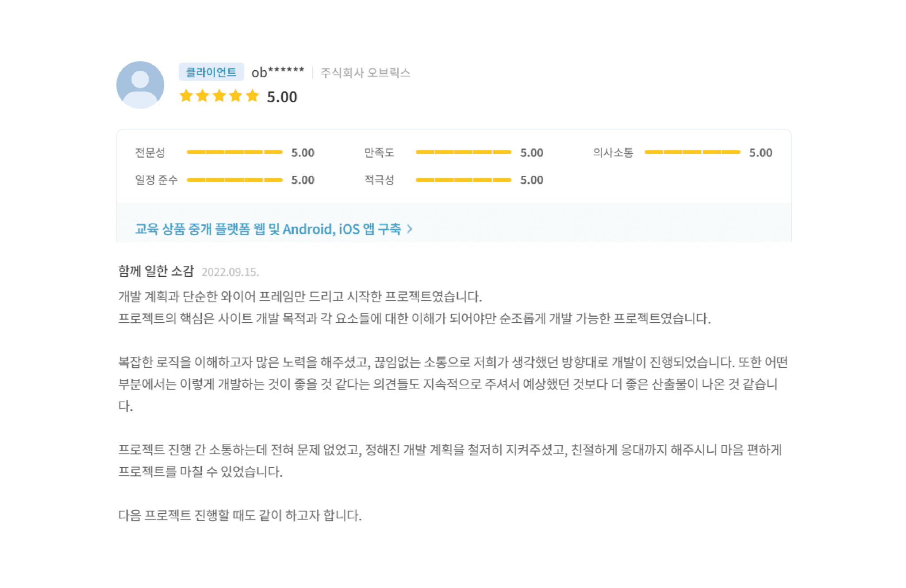This screenshot has width=906, height=588.
Task: Click the profile avatar image
Action: click(x=140, y=84)
